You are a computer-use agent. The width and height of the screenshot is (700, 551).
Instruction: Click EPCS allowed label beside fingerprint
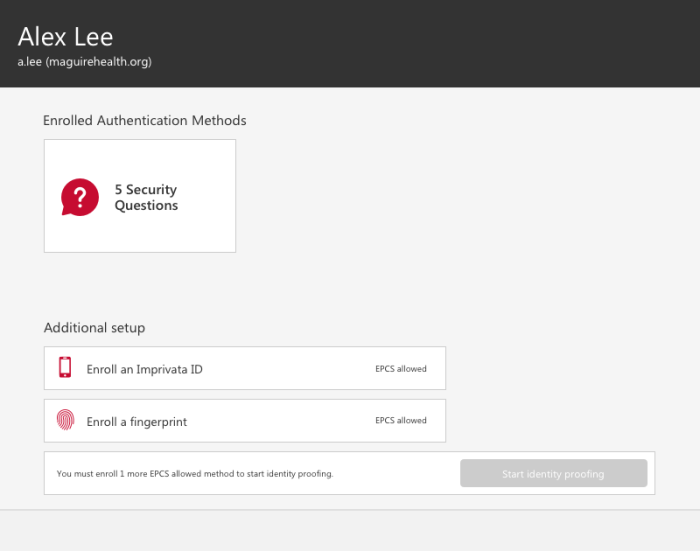[x=400, y=421]
